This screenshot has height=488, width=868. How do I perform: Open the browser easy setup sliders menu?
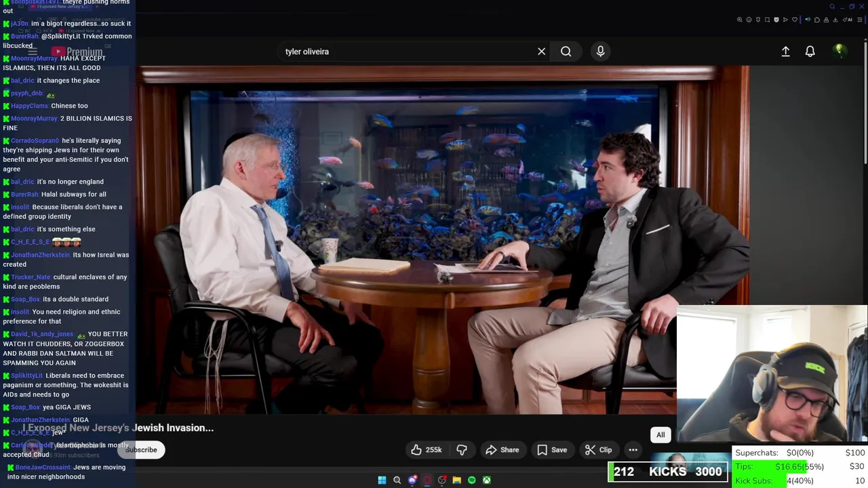pos(859,20)
